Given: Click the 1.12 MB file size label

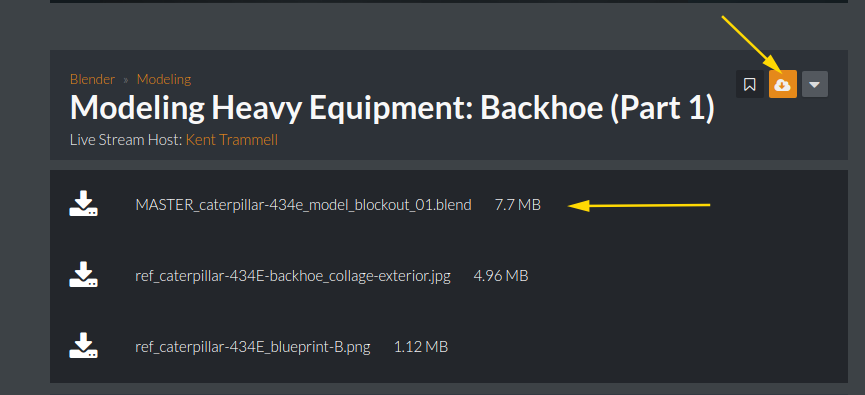Looking at the screenshot, I should coord(421,347).
